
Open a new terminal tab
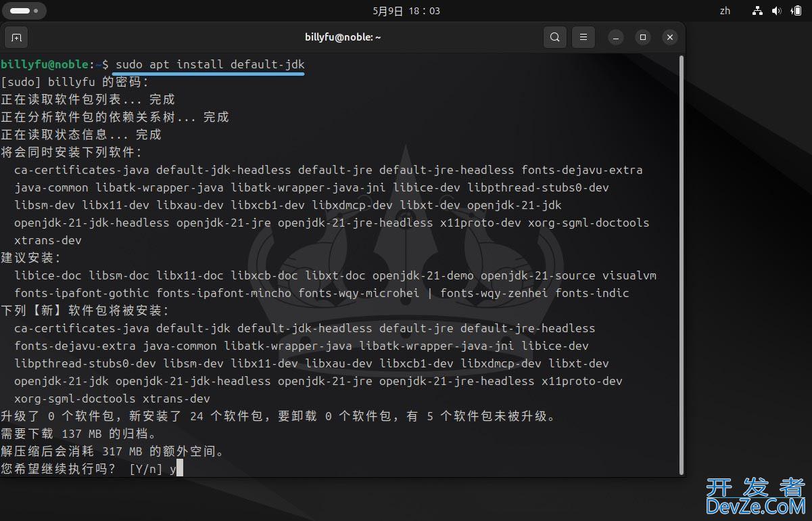coord(16,37)
